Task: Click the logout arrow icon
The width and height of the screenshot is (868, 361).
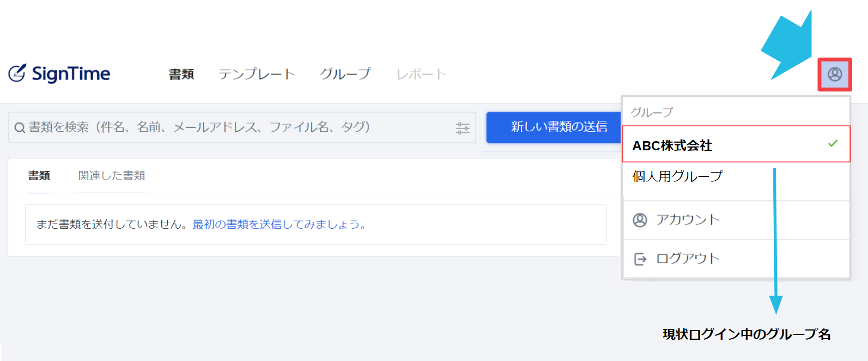Action: [x=640, y=259]
